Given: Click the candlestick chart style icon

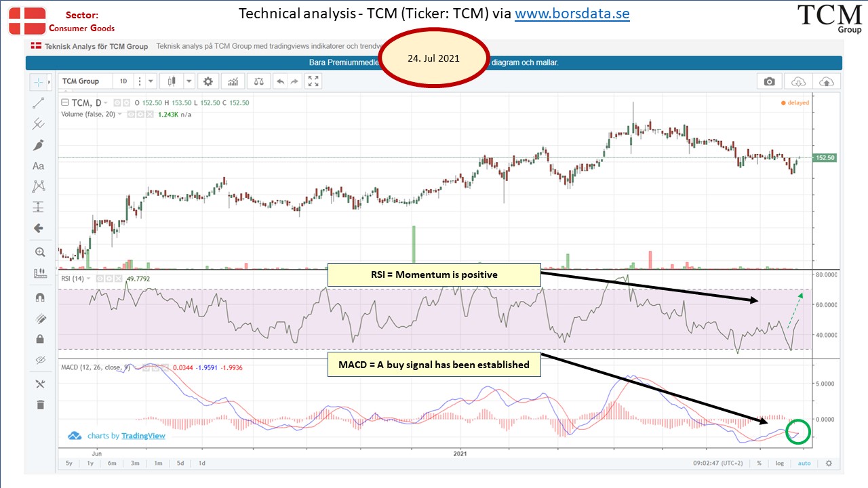Looking at the screenshot, I should click(x=171, y=81).
